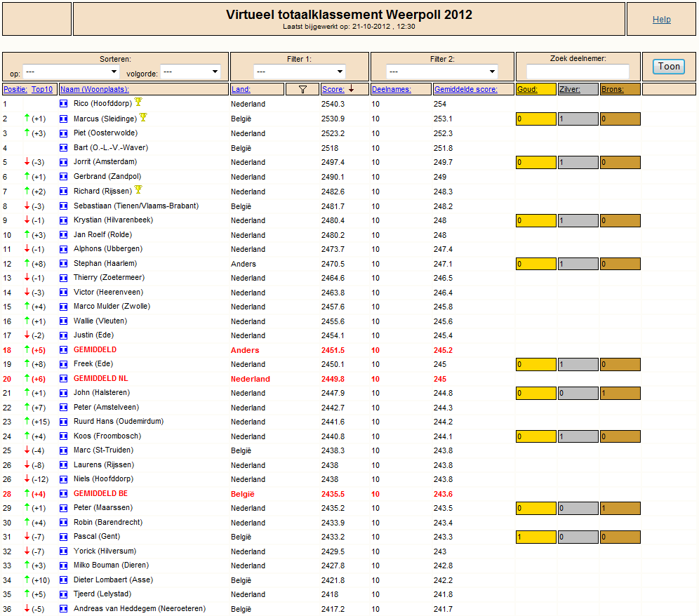Open the details icon beside Pascal (Gent)
The height and width of the screenshot is (616, 699).
pyautogui.click(x=63, y=537)
